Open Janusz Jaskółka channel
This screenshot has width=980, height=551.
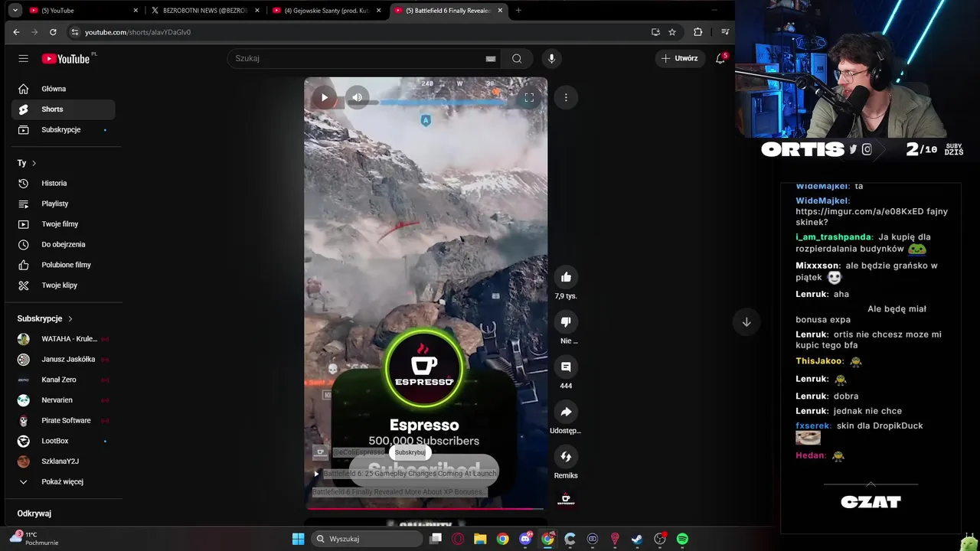click(x=63, y=359)
